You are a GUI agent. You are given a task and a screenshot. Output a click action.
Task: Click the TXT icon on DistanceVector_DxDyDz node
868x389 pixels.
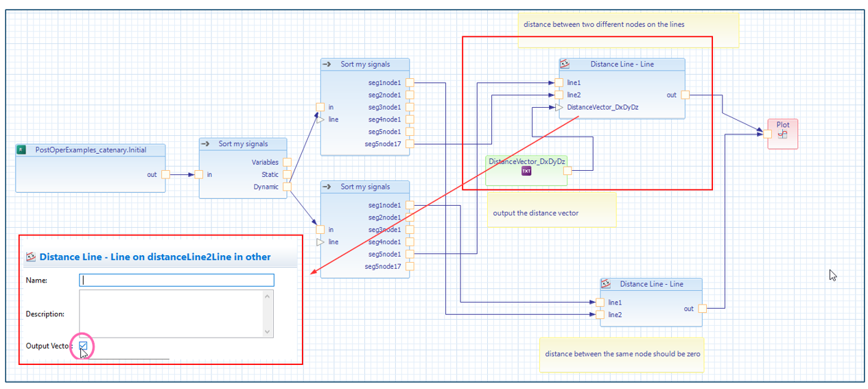[526, 171]
